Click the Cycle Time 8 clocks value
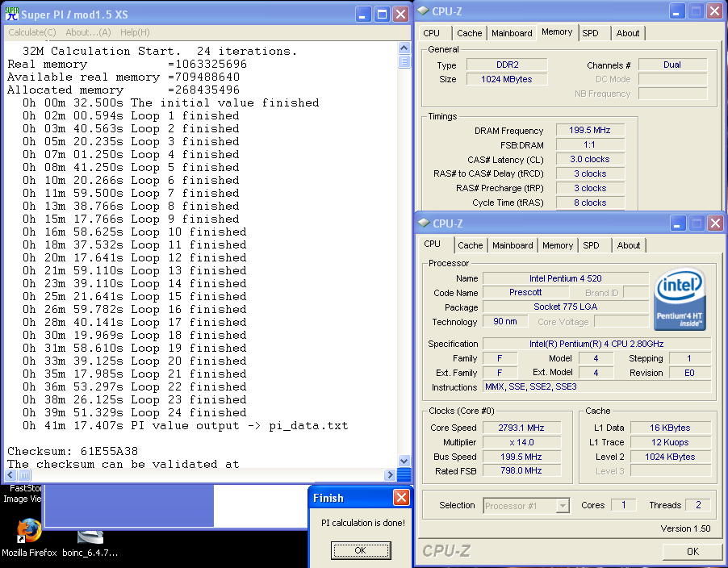The height and width of the screenshot is (568, 728). [x=590, y=203]
